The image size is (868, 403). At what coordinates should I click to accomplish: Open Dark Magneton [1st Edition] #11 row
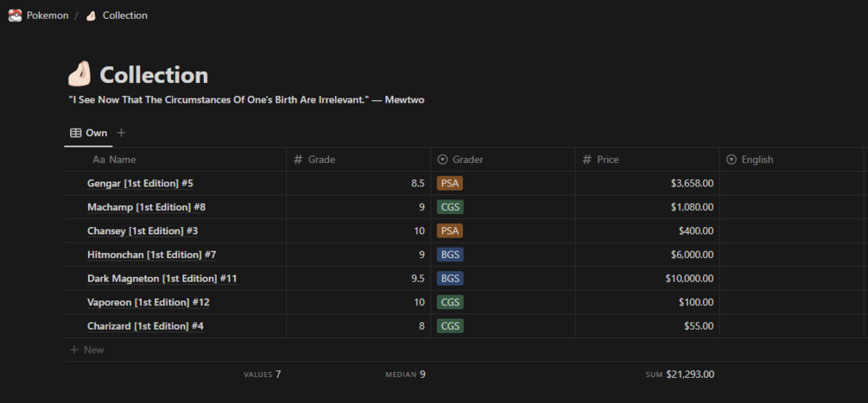coord(162,278)
